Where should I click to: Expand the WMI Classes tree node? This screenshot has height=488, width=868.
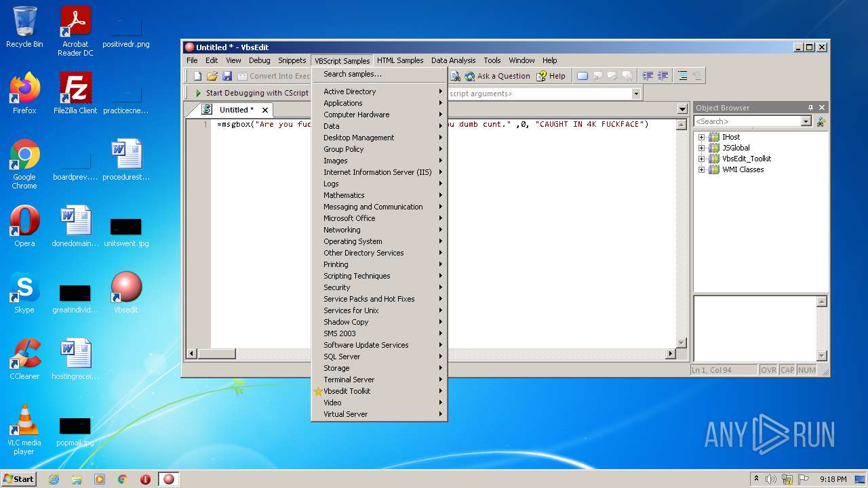(x=701, y=169)
